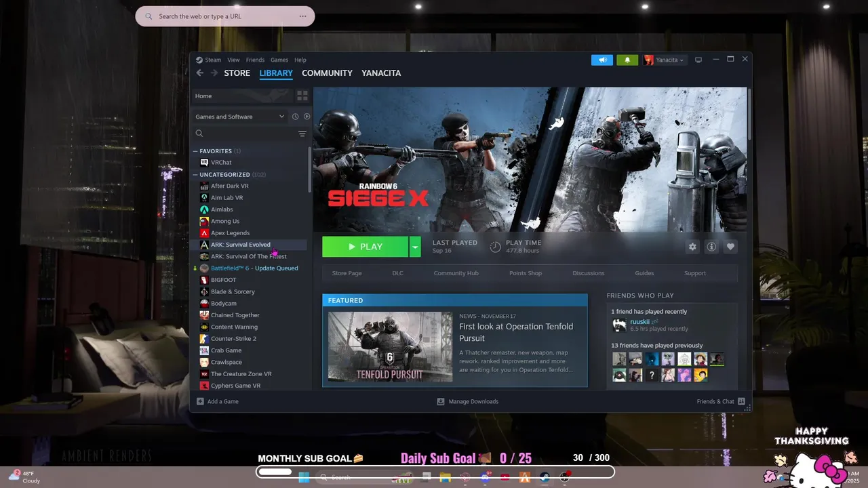Viewport: 868px width, 488px height.
Task: Switch library to collections grid view
Action: [x=302, y=96]
